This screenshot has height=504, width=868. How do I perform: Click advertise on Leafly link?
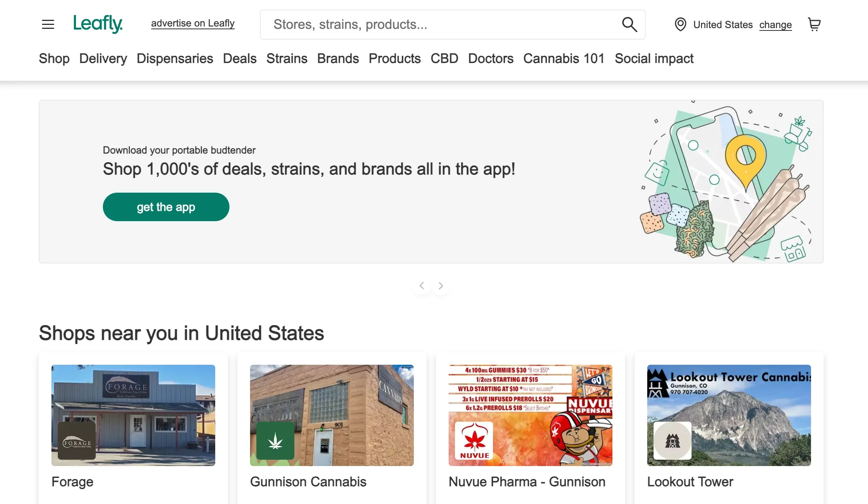coord(193,23)
